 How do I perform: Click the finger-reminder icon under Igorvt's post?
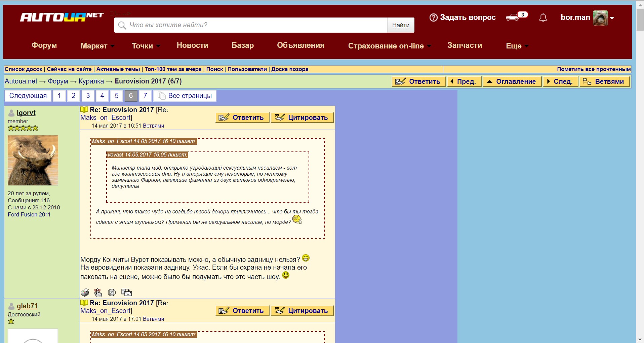98,293
